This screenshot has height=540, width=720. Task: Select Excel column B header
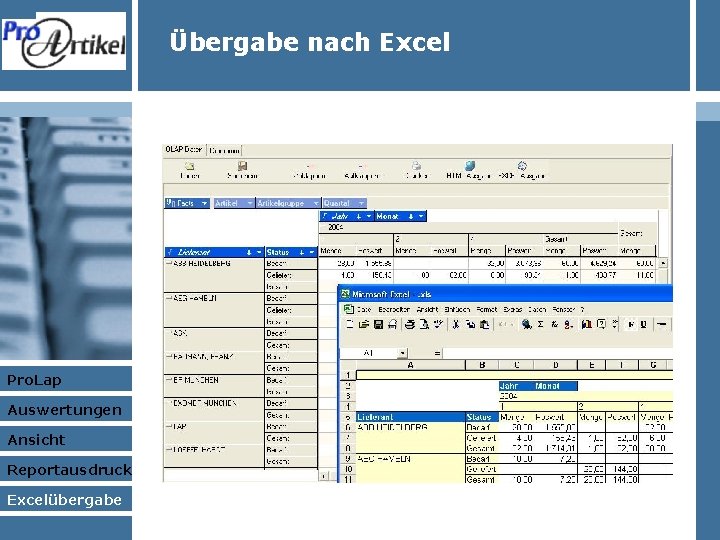(482, 365)
